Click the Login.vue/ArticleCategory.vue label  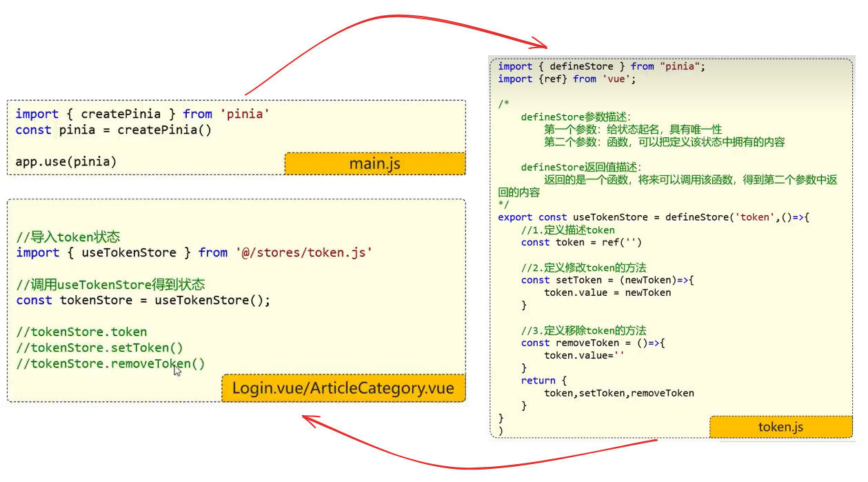(x=343, y=388)
